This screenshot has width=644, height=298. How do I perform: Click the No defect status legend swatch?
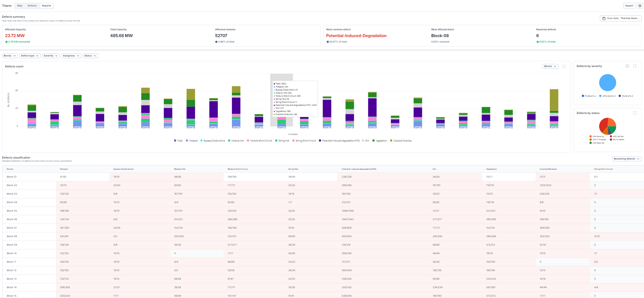click(611, 139)
